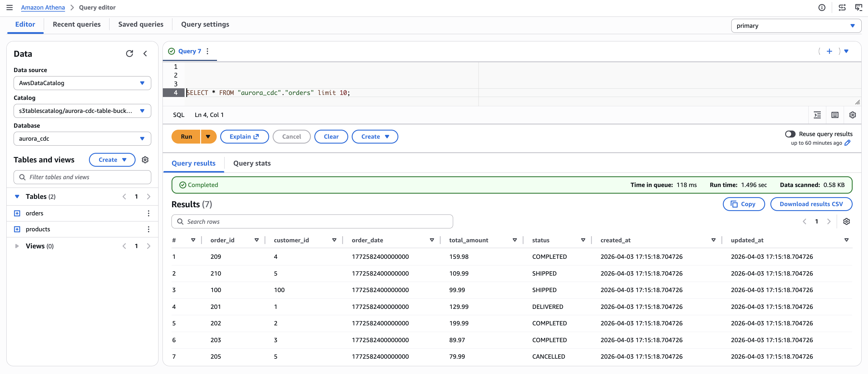The height and width of the screenshot is (374, 868).
Task: Open Create dropdown in Tables and views
Action: pos(112,160)
